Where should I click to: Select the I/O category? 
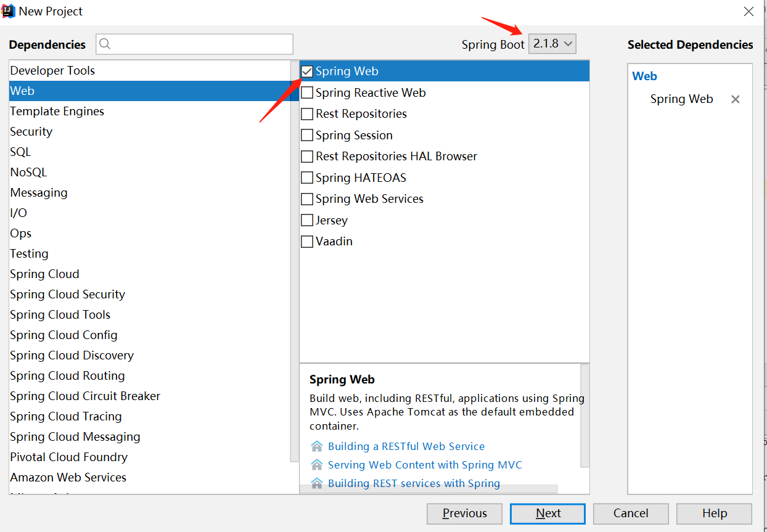(150, 213)
